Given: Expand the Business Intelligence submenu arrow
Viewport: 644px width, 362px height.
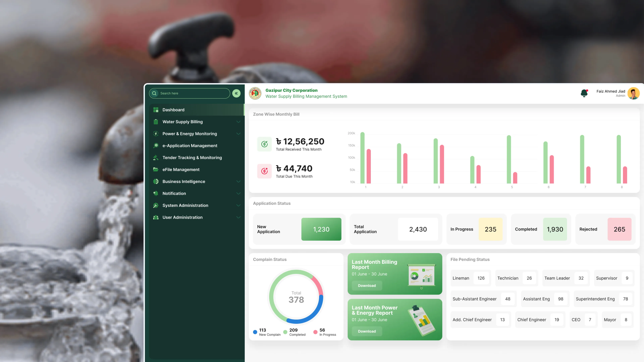Looking at the screenshot, I should click(x=238, y=181).
